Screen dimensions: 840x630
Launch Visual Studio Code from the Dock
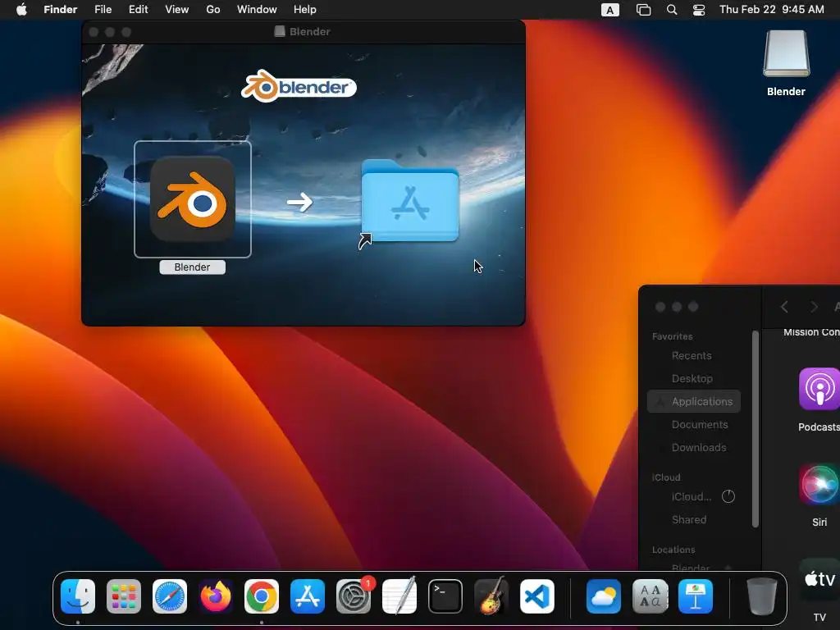point(537,596)
